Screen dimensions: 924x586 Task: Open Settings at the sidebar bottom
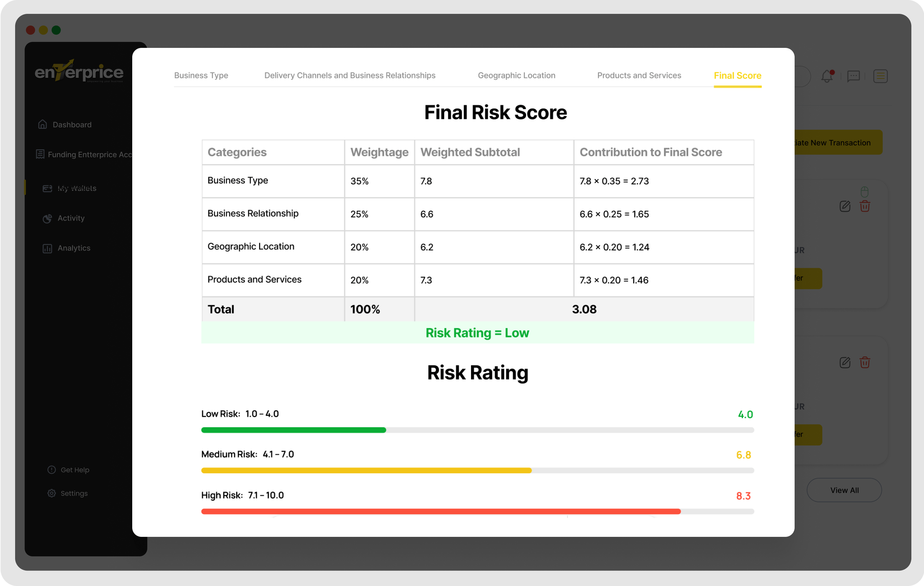74,493
